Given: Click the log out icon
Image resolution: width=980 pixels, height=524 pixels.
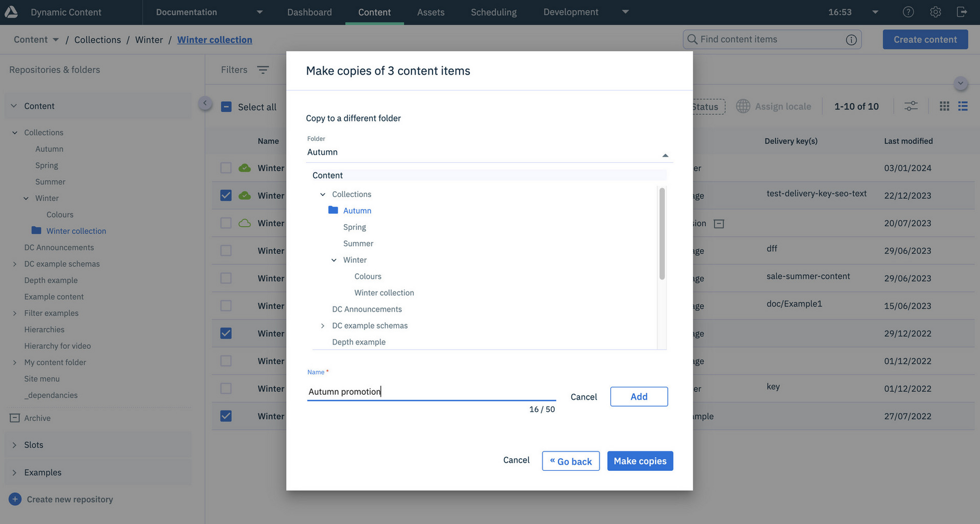Looking at the screenshot, I should click(x=962, y=12).
